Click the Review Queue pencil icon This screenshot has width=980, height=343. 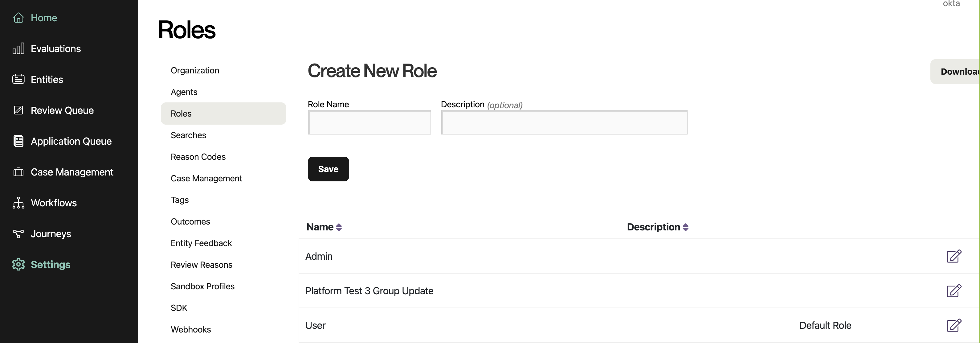coord(18,110)
